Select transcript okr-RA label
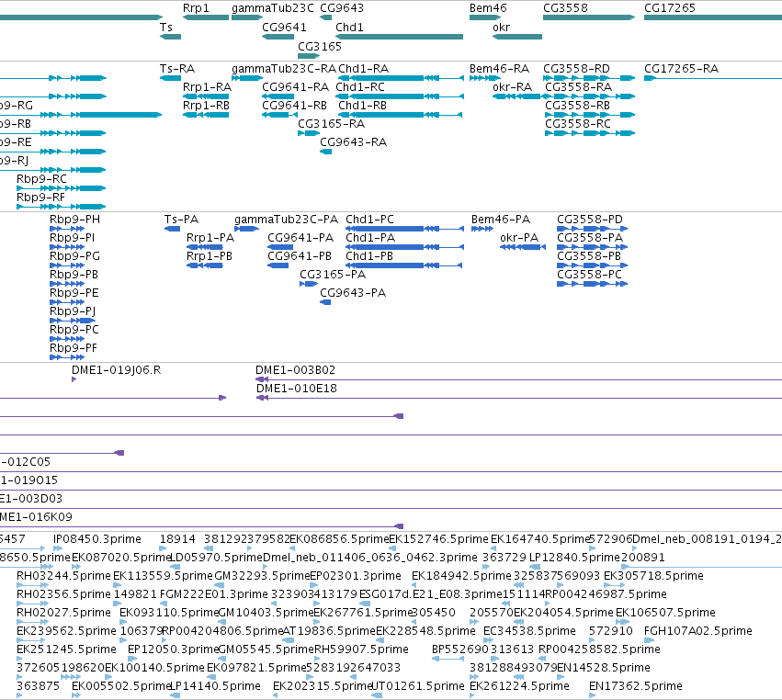 click(x=512, y=86)
